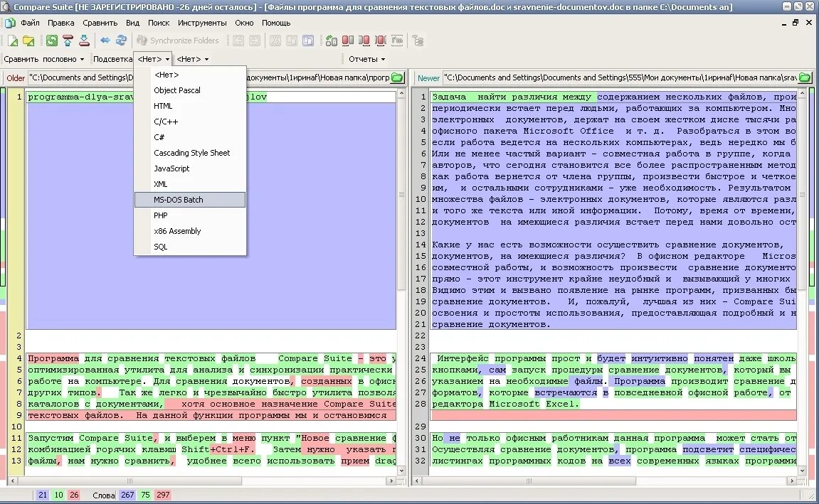Open the Окно menu
This screenshot has height=504, width=819.
[244, 23]
